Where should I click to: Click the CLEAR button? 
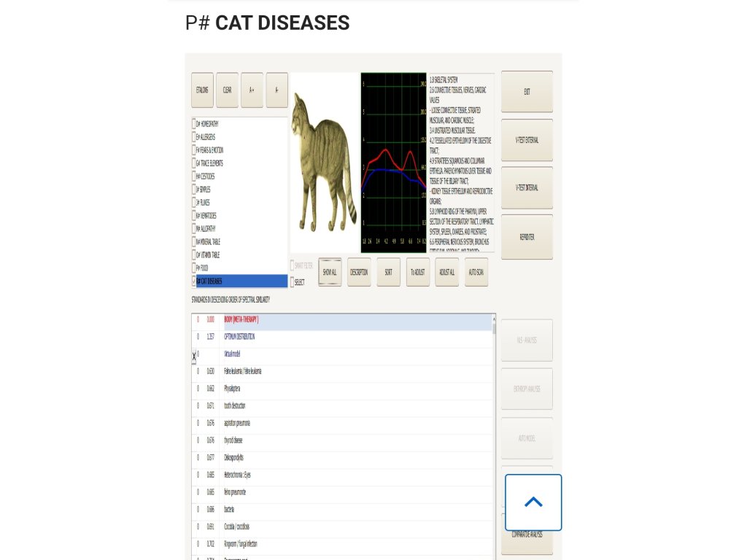228,90
